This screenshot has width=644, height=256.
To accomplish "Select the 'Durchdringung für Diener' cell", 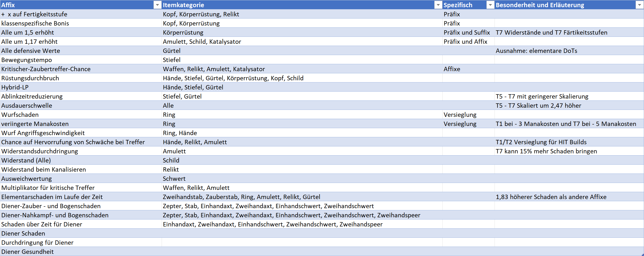I will coord(81,243).
